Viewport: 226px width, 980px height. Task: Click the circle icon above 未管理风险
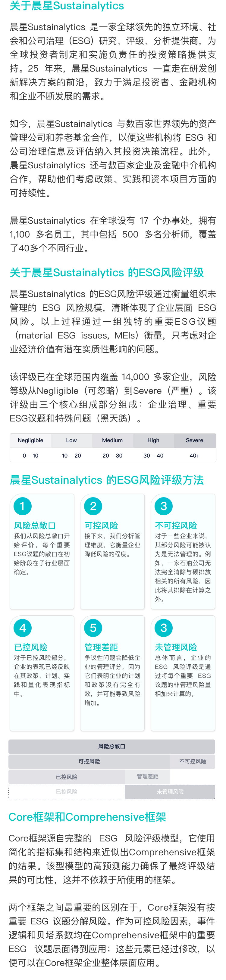164,628
